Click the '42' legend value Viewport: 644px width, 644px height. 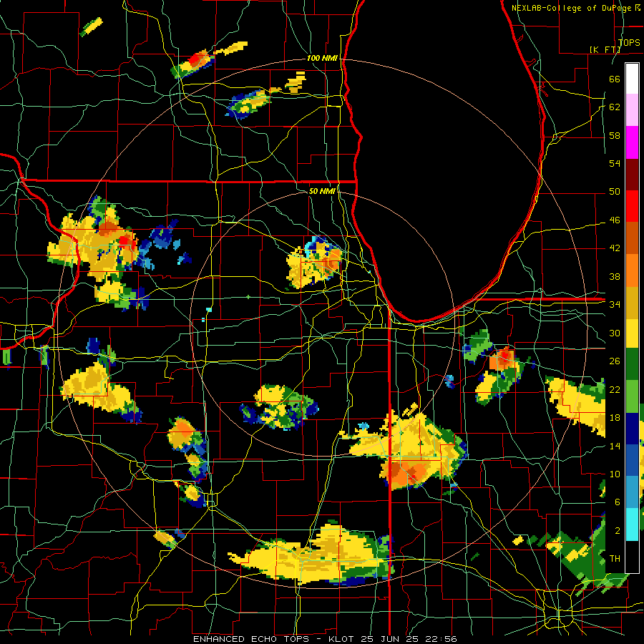[615, 248]
